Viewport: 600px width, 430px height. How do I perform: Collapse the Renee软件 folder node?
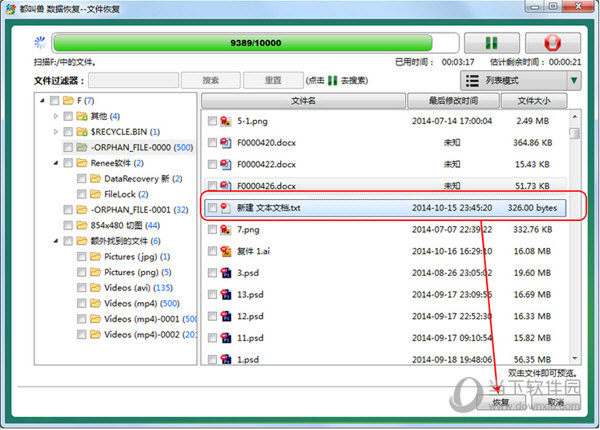(x=55, y=163)
